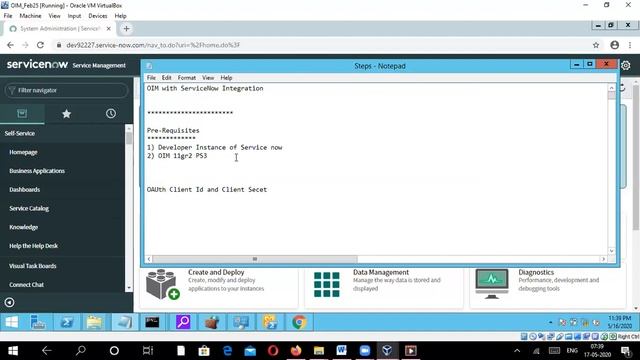Click the Diagnostics heading
The width and height of the screenshot is (640, 360).
click(536, 272)
